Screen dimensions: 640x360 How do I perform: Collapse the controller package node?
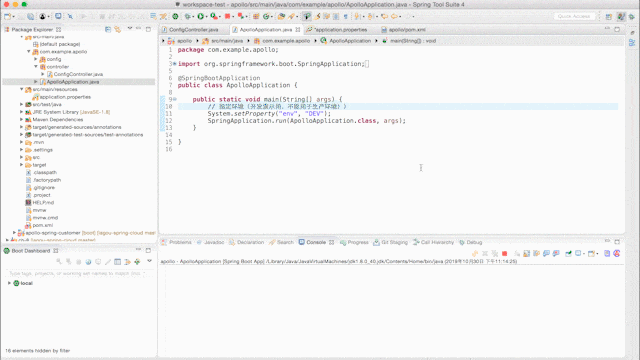tap(36, 67)
